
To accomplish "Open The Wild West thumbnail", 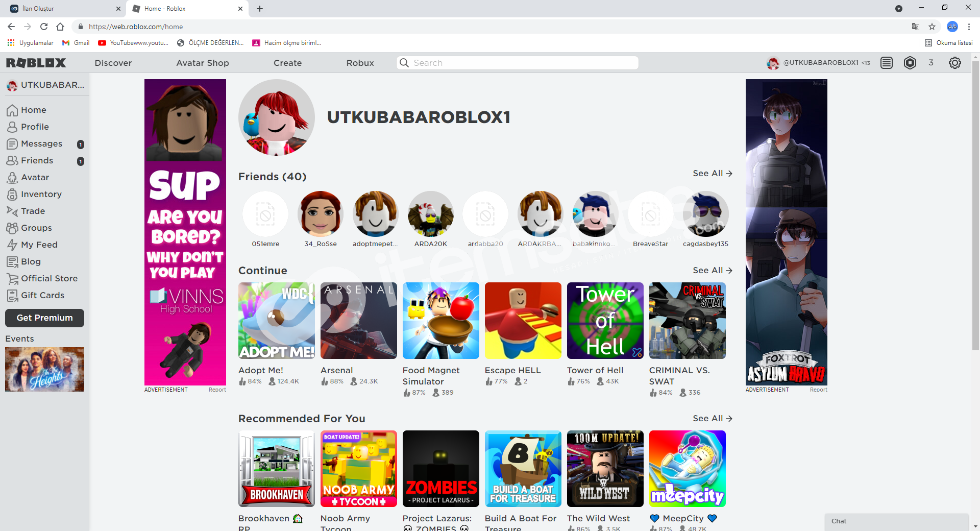I will click(605, 469).
